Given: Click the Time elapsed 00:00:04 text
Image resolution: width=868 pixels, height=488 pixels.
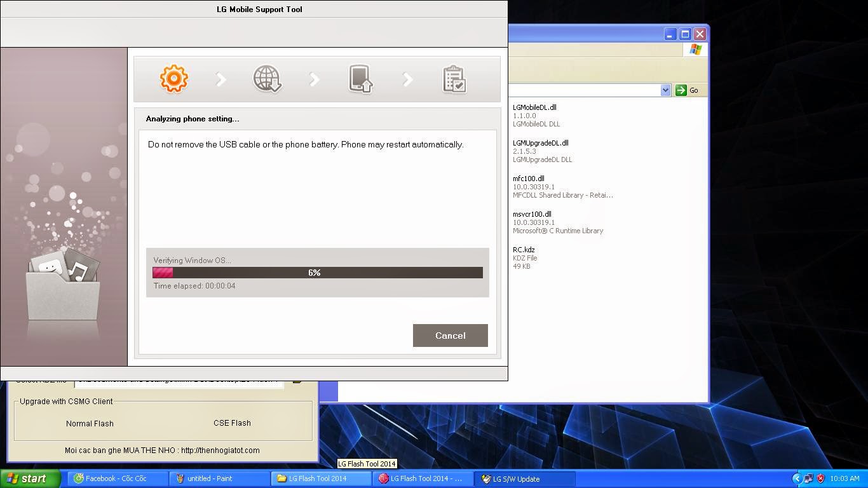Looking at the screenshot, I should tap(194, 286).
